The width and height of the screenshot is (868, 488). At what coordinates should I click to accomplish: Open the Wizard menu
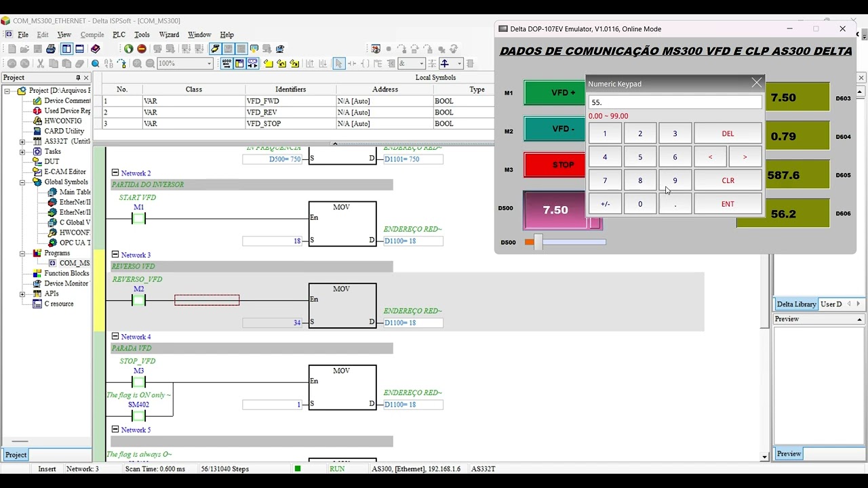click(169, 35)
